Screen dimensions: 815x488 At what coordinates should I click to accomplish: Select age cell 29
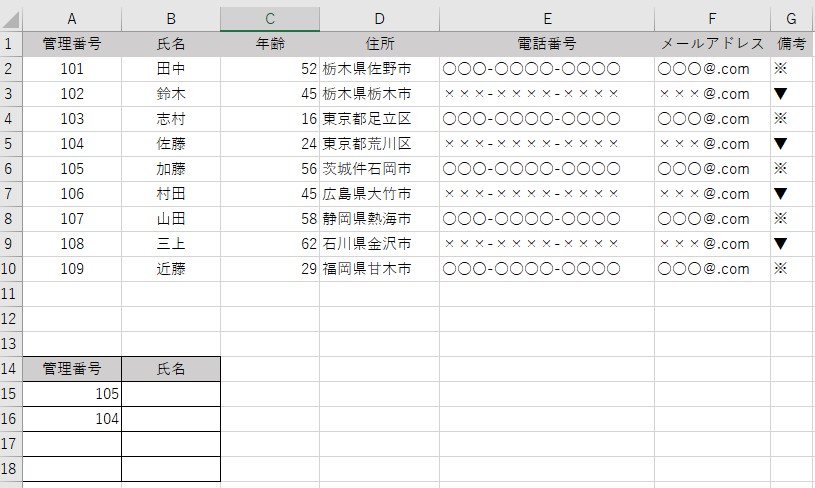pyautogui.click(x=270, y=269)
